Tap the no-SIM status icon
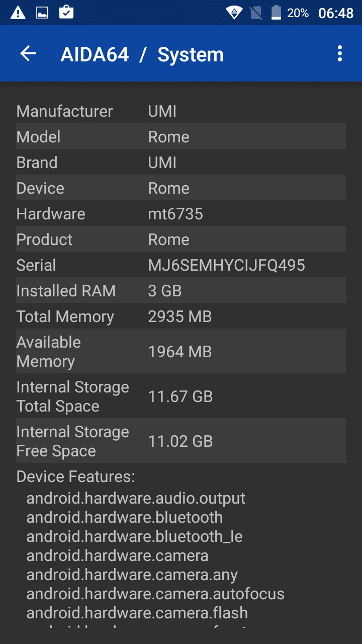 coord(256,13)
